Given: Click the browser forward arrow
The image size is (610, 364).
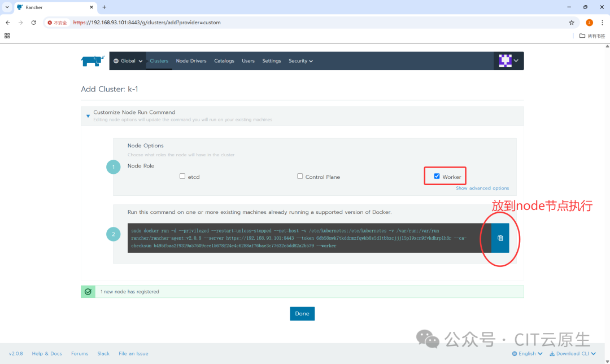Looking at the screenshot, I should point(21,23).
